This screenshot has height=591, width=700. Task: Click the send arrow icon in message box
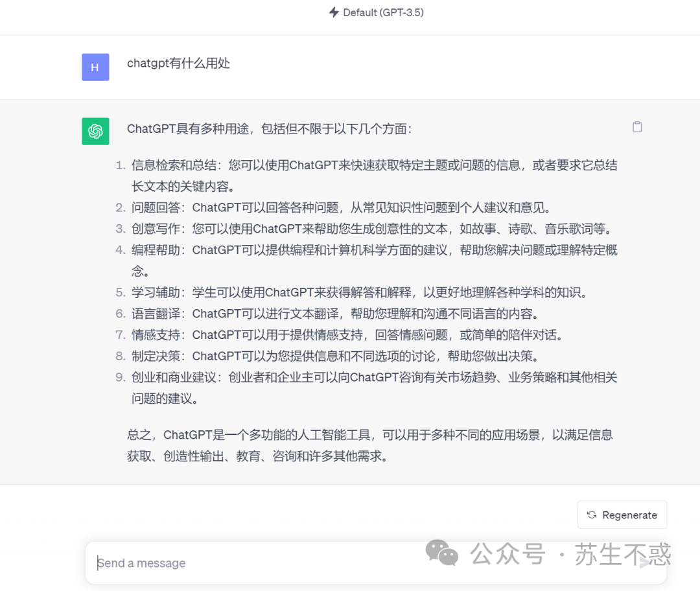tap(645, 563)
